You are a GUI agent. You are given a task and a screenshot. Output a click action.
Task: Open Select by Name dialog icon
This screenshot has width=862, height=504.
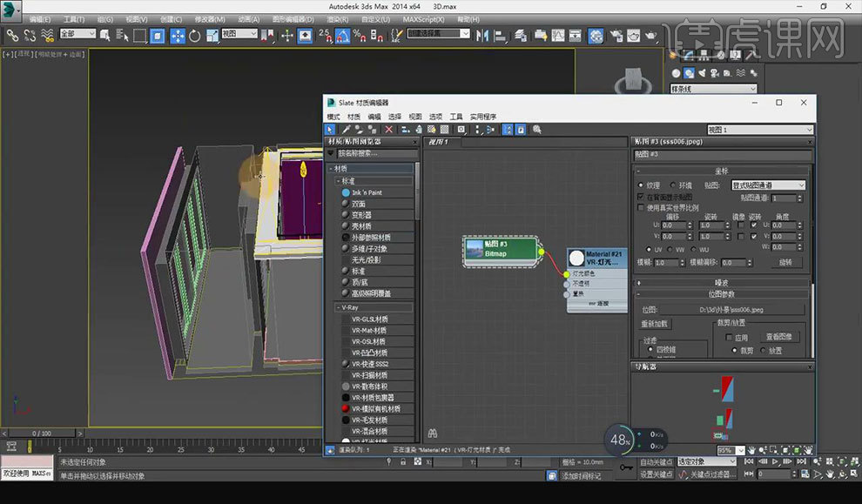point(122,37)
